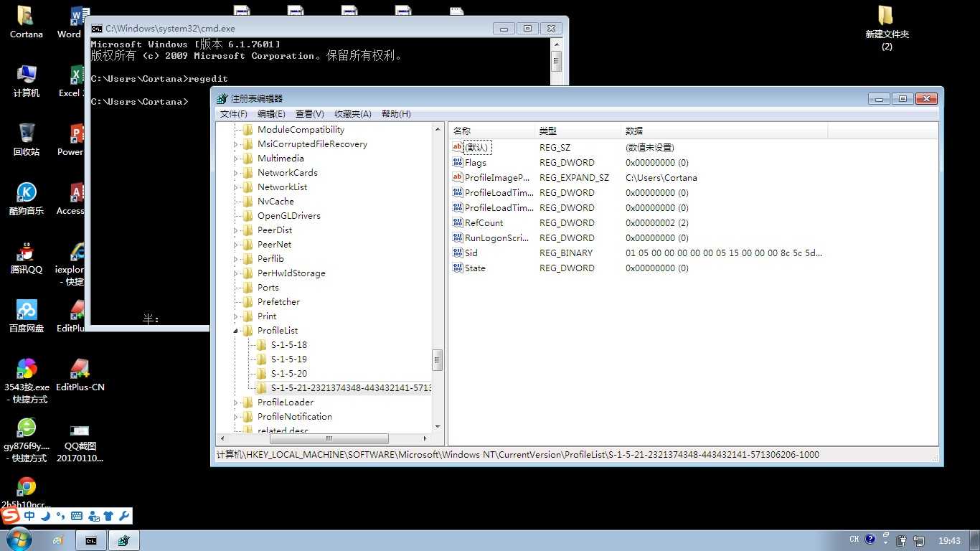
Task: Toggle Sogou Chinese punctuation mode
Action: click(x=61, y=516)
